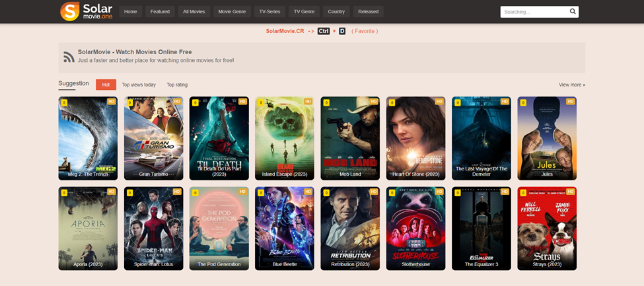Open The Pod Generation poster
Image resolution: width=644 pixels, height=286 pixels.
(x=219, y=229)
